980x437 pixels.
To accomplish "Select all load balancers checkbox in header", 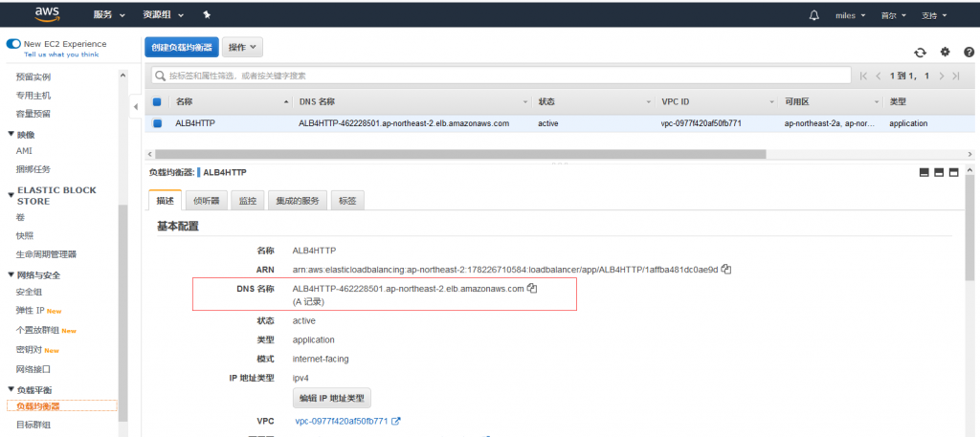I will 157,101.
